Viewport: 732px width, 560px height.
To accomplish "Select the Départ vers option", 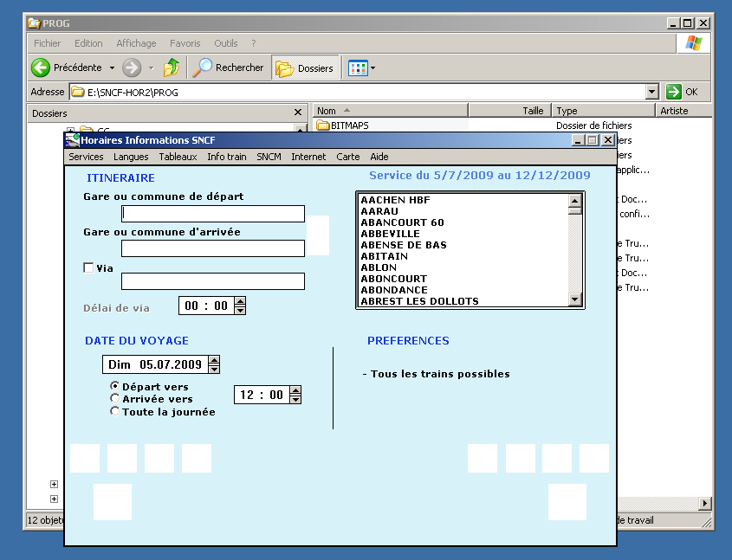I will (114, 386).
